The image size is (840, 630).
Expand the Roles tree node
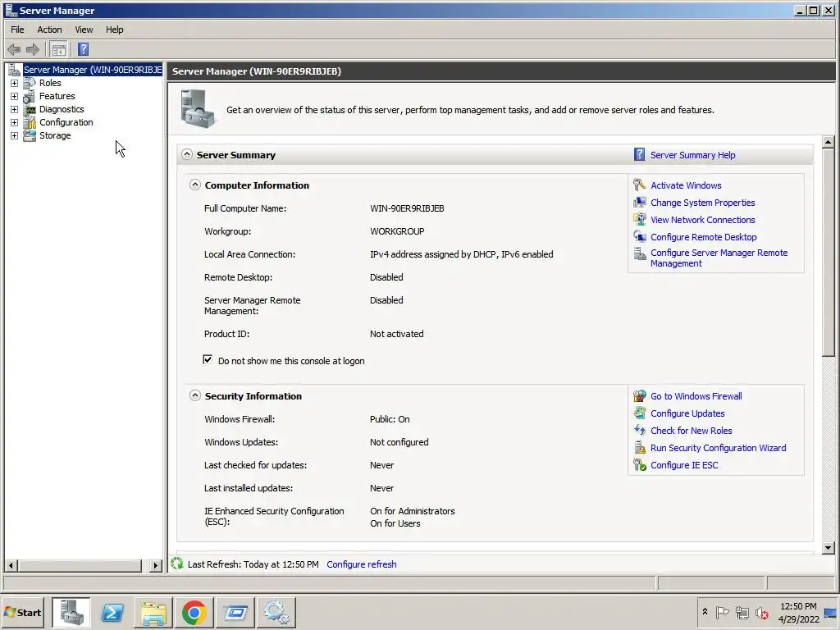(x=15, y=83)
